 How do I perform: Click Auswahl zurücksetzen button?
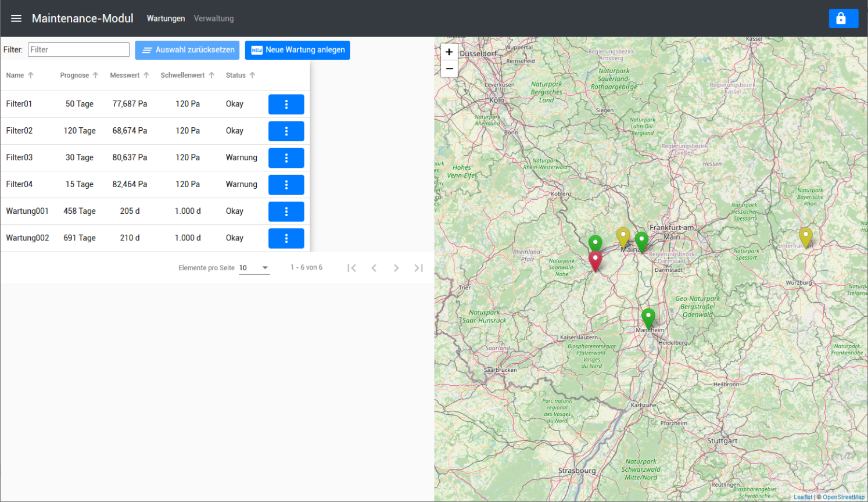(x=187, y=50)
